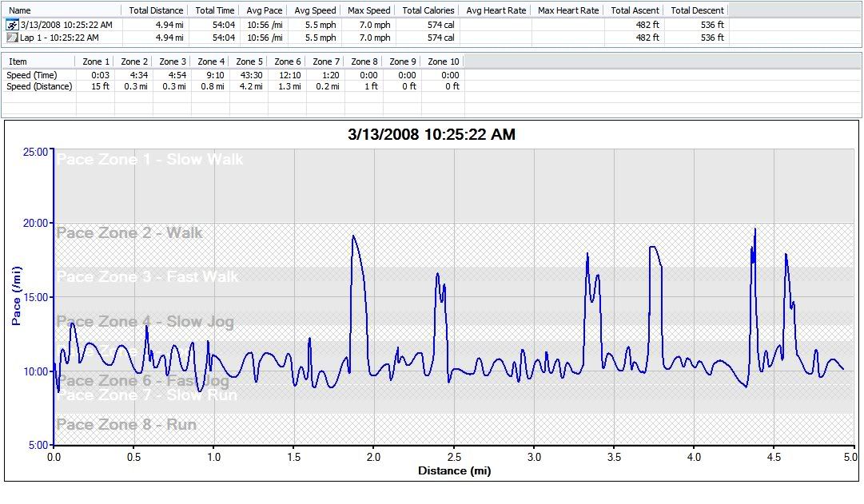This screenshot has height=504, width=864.
Task: Select the Lap 1 - 10:25:22 AM row
Action: coord(59,38)
